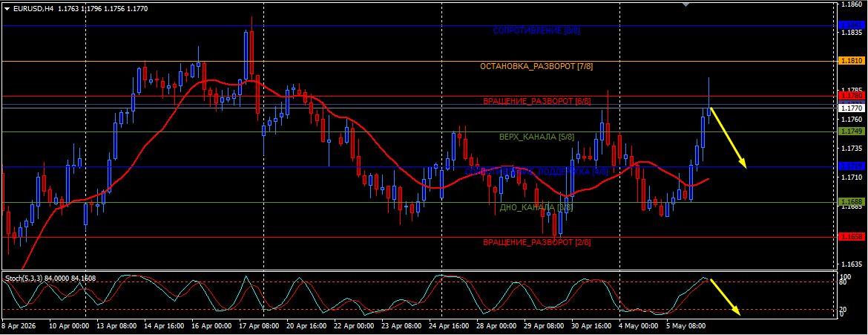The width and height of the screenshot is (868, 335).
Task: Click the gray chart shift triangle marker
Action: (686, 4)
